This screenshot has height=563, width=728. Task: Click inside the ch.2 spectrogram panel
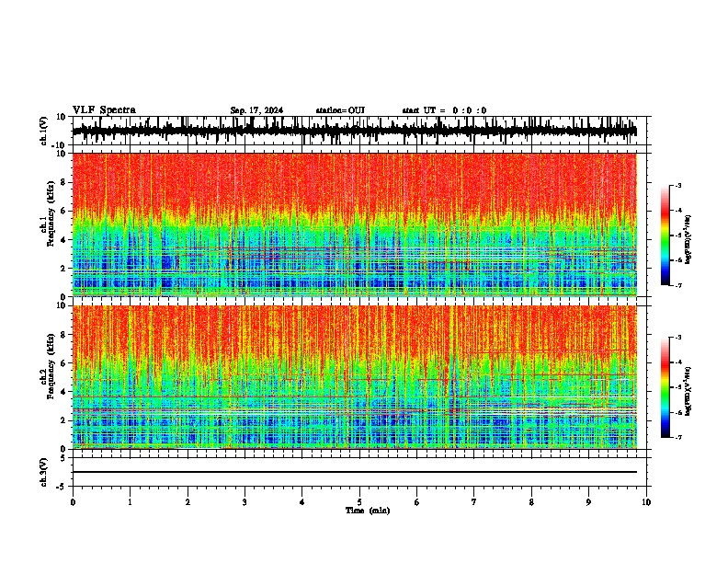355,377
